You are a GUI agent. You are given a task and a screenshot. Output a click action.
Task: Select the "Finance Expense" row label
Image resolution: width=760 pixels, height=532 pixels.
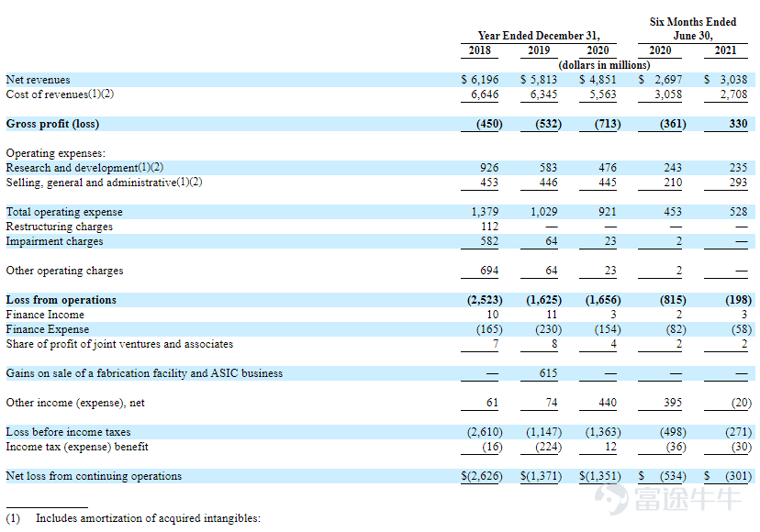click(x=48, y=329)
